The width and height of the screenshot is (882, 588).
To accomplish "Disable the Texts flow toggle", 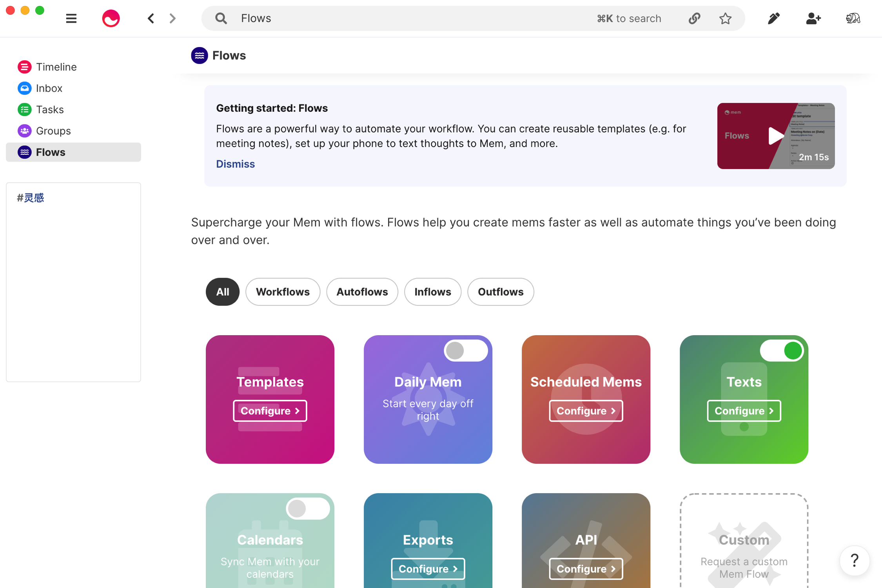I will coord(781,350).
